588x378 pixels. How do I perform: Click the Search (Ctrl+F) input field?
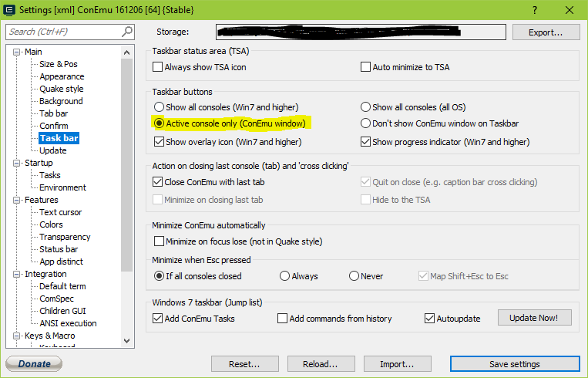63,32
